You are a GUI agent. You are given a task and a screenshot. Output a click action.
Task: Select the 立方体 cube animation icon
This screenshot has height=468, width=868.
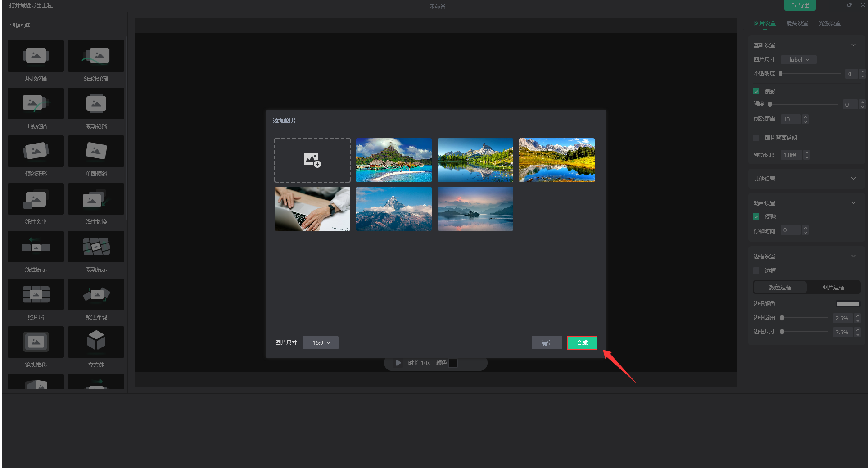click(96, 342)
